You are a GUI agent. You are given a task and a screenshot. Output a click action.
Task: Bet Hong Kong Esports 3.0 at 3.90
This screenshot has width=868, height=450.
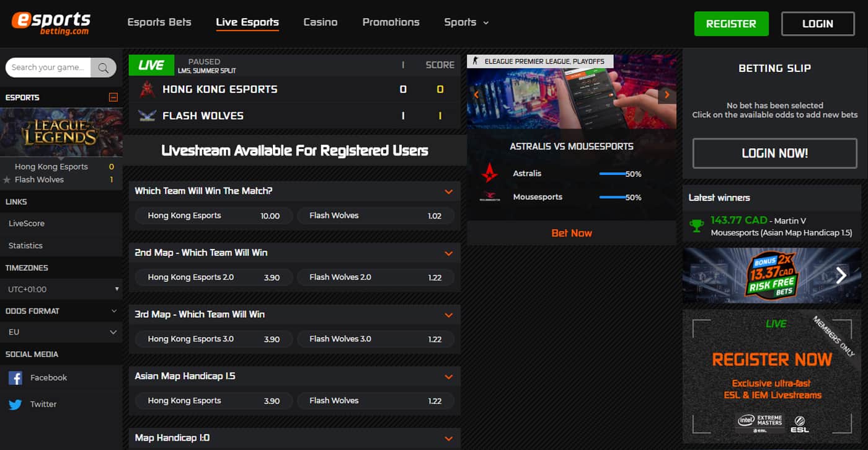(214, 340)
